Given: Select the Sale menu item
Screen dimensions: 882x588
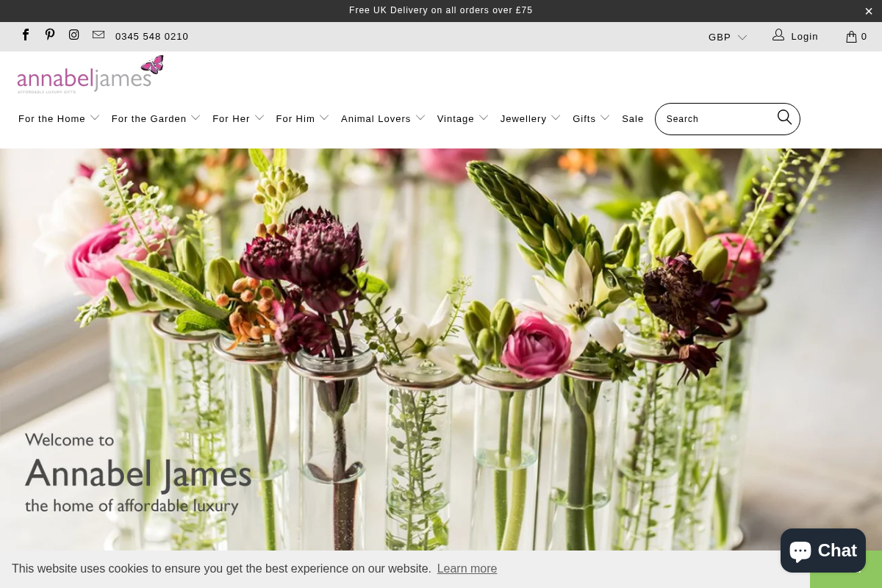Looking at the screenshot, I should (633, 118).
